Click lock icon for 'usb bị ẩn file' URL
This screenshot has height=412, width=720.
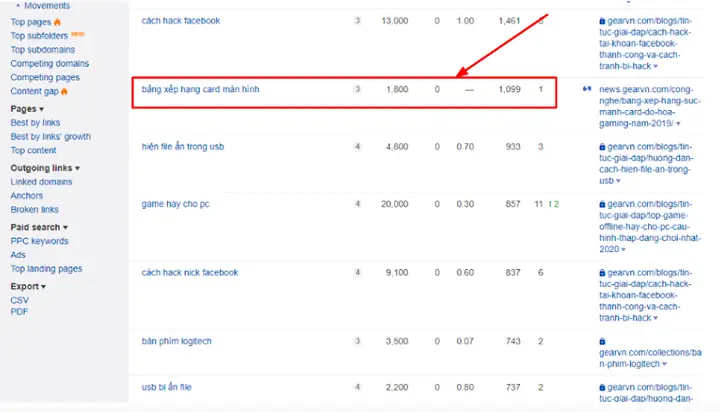[602, 388]
